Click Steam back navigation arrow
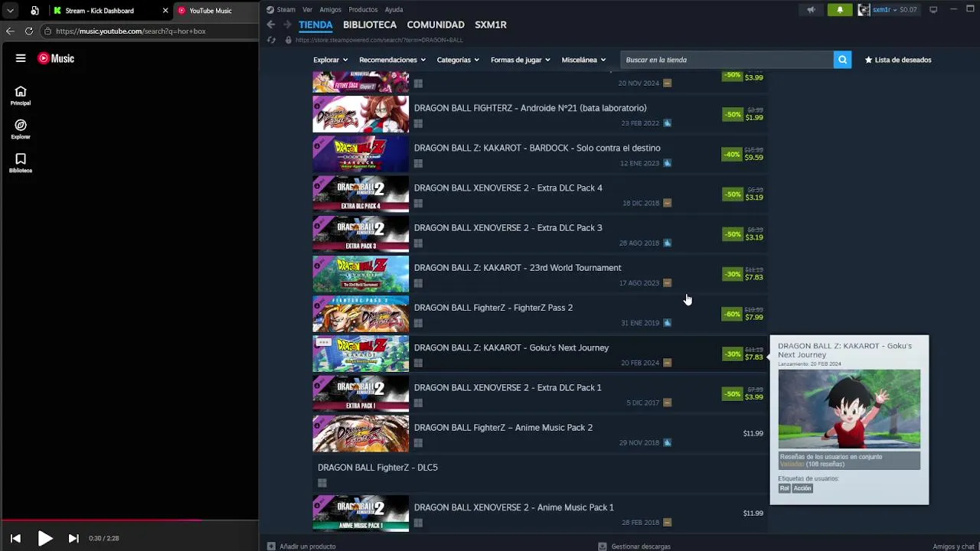This screenshot has height=551, width=980. 271,24
